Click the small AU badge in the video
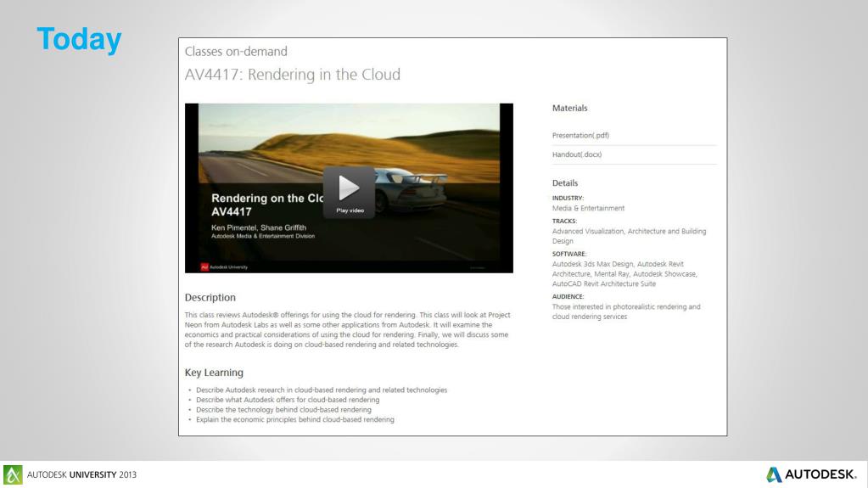This screenshot has width=868, height=488. [x=204, y=267]
